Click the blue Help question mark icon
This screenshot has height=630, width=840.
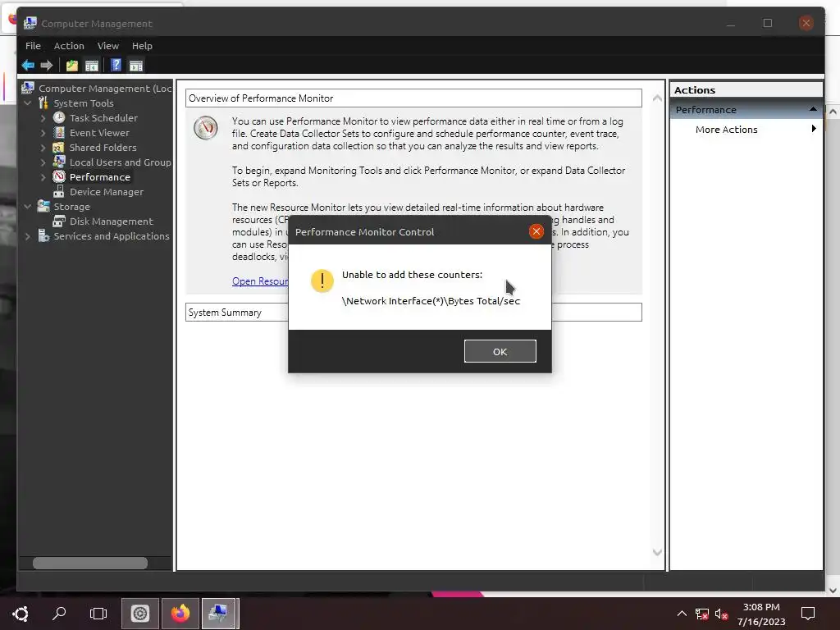point(116,66)
